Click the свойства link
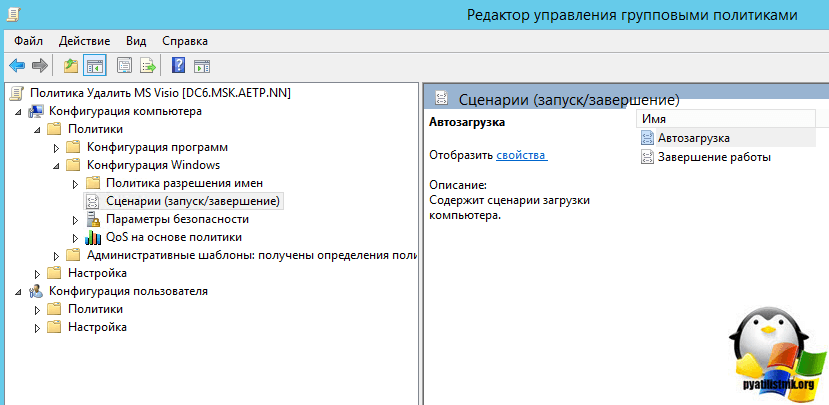 click(x=521, y=156)
